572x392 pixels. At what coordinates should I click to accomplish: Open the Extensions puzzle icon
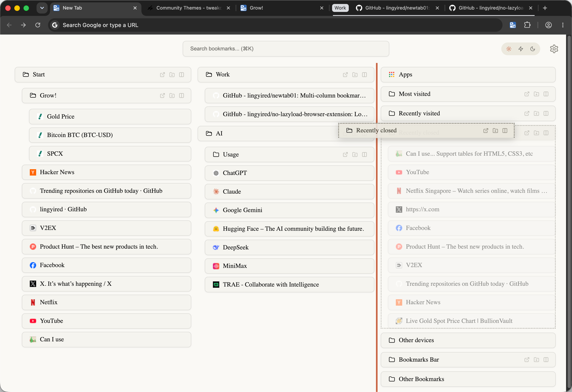pos(527,25)
